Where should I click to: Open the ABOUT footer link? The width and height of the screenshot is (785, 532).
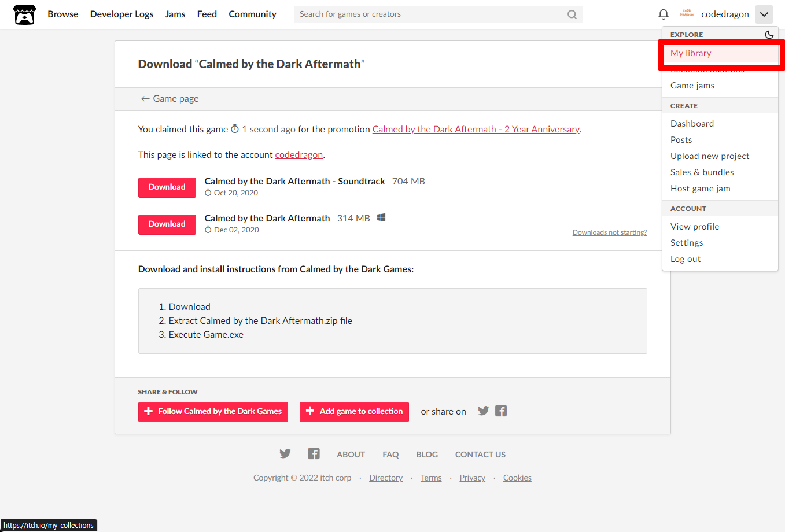pyautogui.click(x=351, y=455)
